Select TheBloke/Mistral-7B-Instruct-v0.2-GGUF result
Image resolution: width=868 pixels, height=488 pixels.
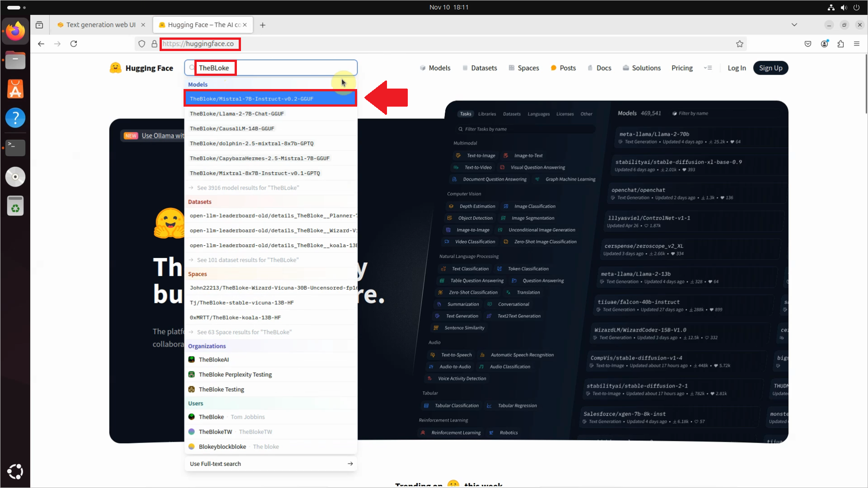pyautogui.click(x=270, y=99)
